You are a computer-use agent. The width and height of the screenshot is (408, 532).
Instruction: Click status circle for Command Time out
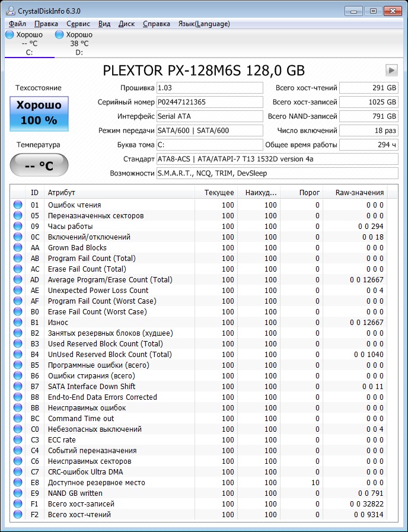point(18,418)
